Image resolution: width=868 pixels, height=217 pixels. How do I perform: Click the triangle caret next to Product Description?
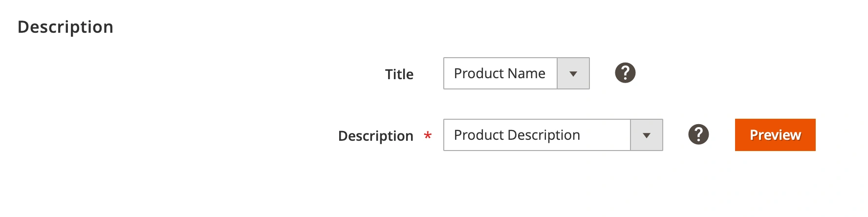point(647,135)
